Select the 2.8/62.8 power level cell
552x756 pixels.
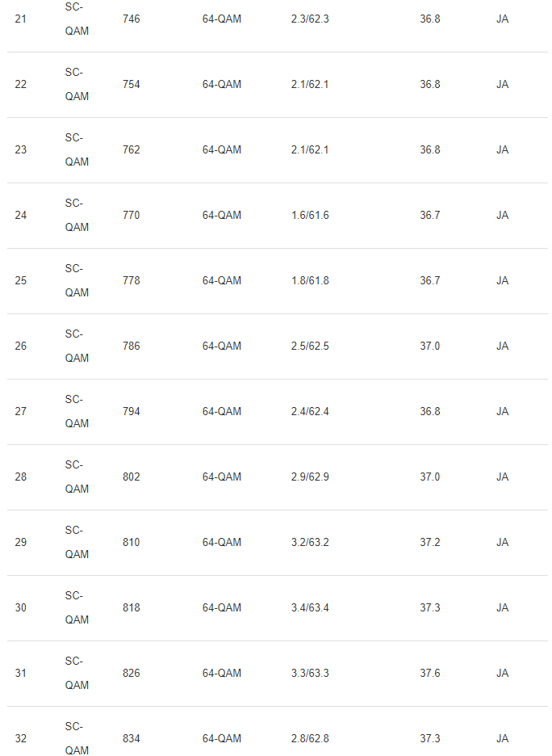pyautogui.click(x=310, y=738)
